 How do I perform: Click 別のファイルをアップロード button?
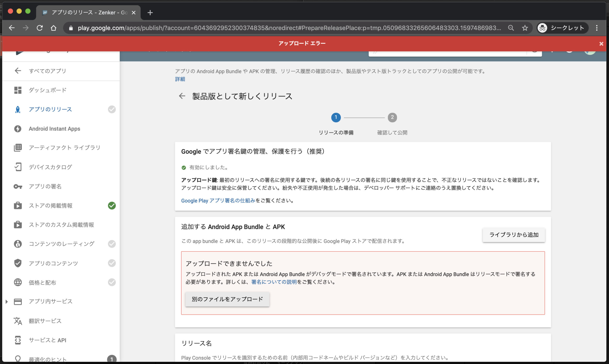tap(227, 299)
